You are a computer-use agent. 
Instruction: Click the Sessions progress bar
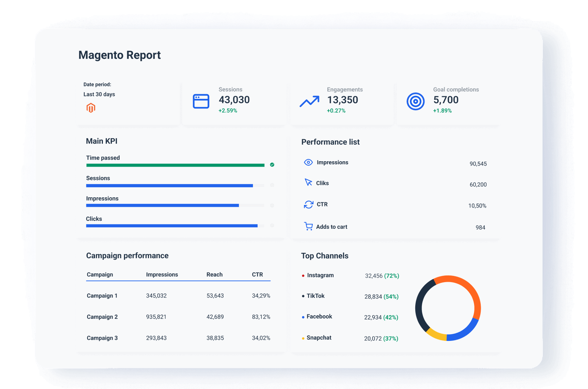point(169,186)
